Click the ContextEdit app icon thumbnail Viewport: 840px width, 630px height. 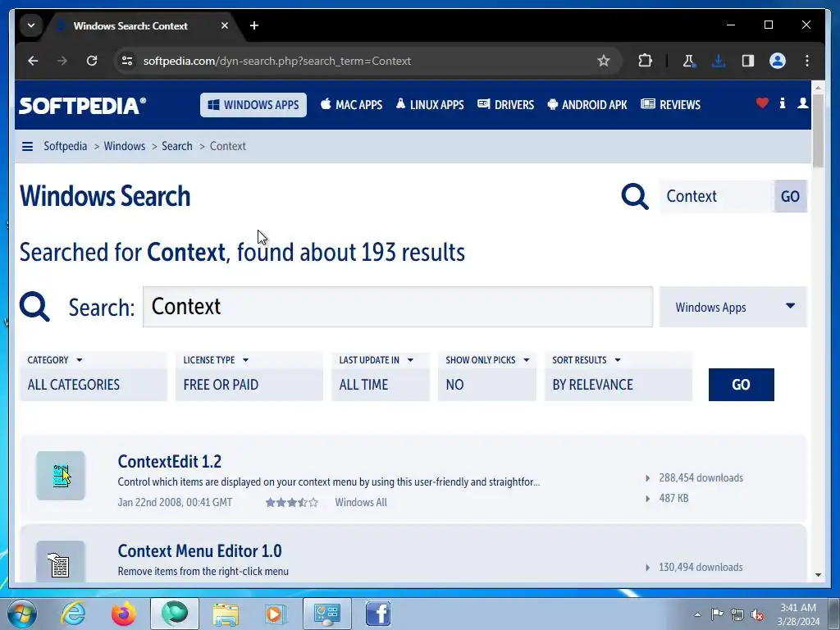[61, 476]
